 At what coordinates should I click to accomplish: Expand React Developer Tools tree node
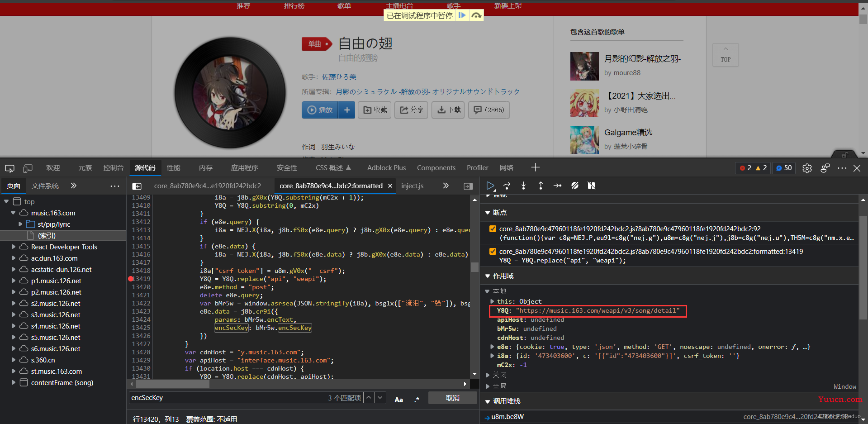[x=13, y=247]
